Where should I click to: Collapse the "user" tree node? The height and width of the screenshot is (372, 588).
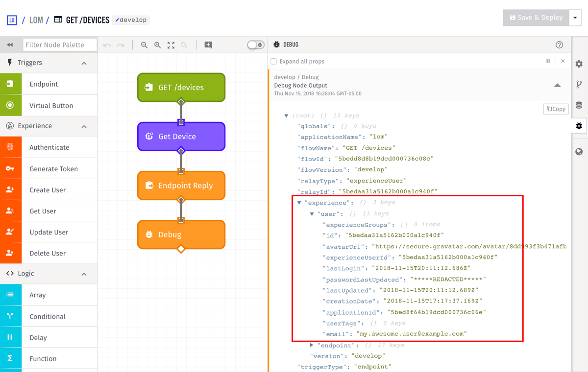coord(312,214)
